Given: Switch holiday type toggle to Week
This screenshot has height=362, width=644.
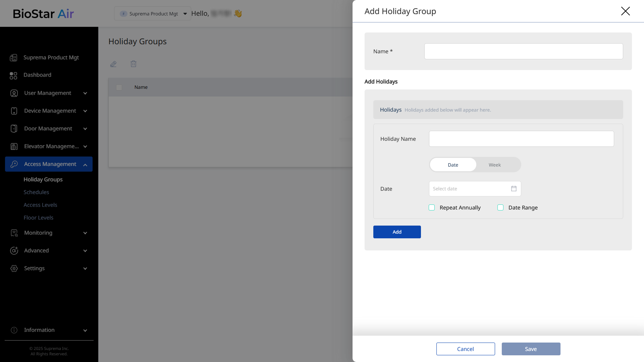Looking at the screenshot, I should [x=494, y=165].
